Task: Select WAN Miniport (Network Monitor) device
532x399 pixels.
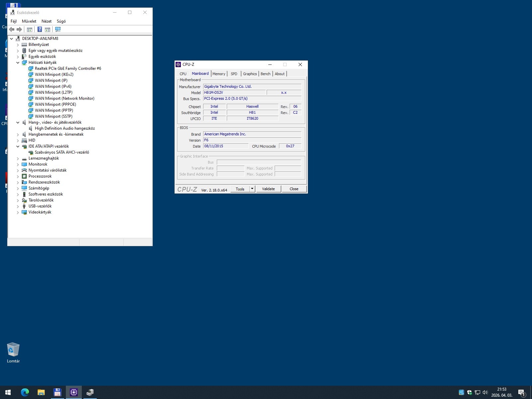Action: click(65, 98)
